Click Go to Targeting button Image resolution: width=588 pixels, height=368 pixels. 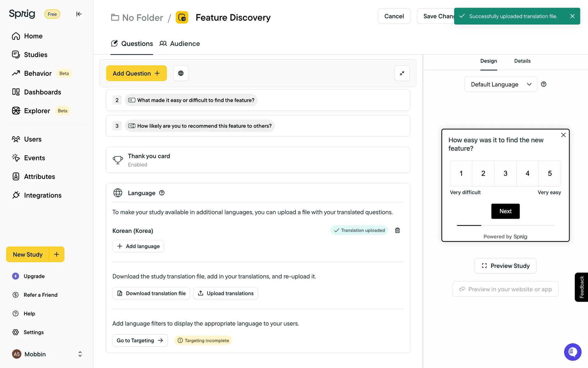tap(140, 341)
